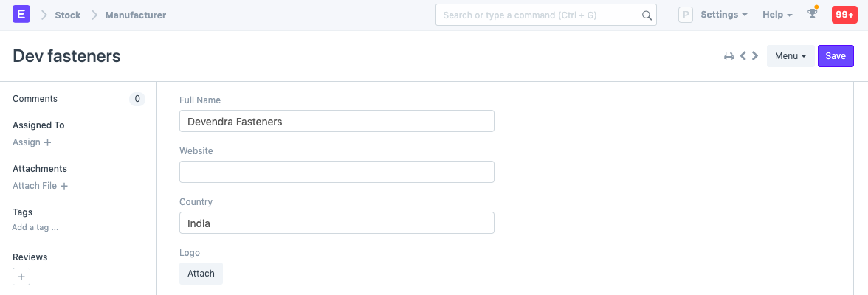
Task: Focus the Website input field
Action: 337,172
